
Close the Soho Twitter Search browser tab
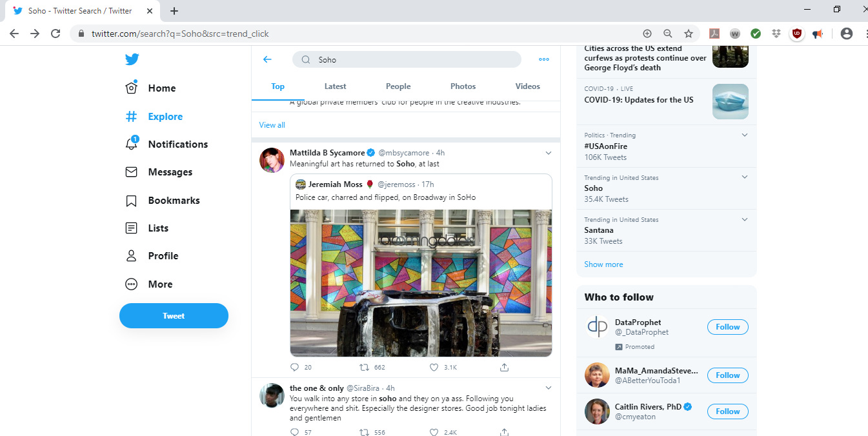(x=150, y=11)
